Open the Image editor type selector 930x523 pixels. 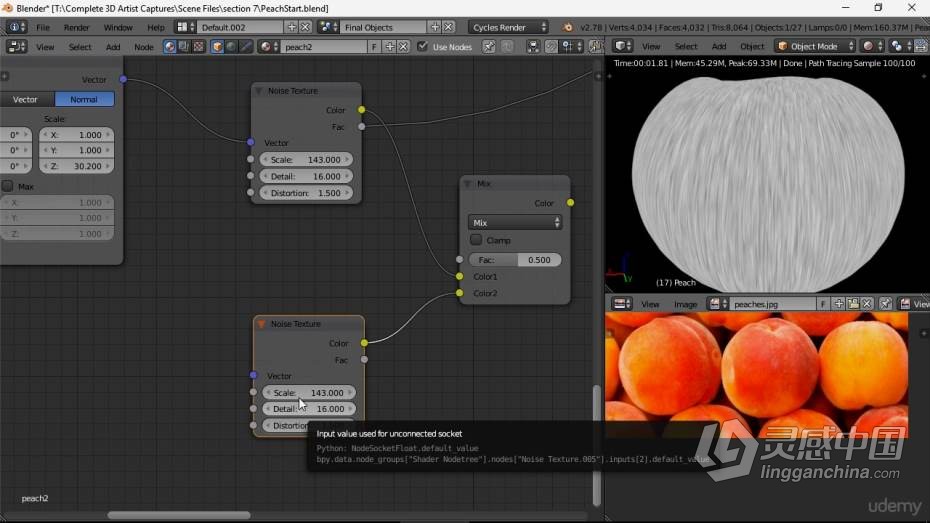tap(622, 304)
